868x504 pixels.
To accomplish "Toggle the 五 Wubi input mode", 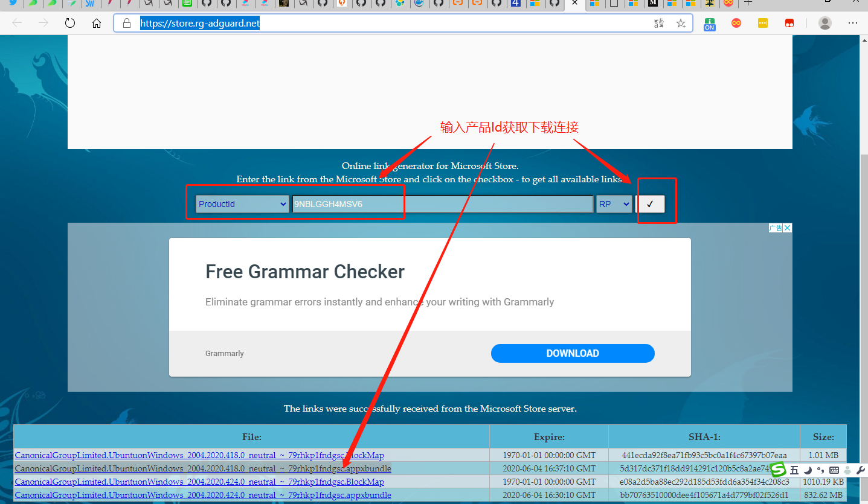I will tap(794, 470).
